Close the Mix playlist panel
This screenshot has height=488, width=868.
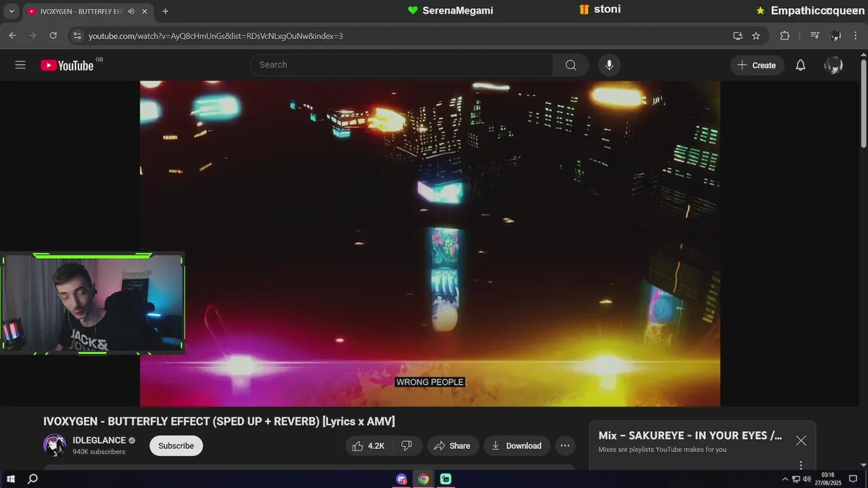[801, 441]
